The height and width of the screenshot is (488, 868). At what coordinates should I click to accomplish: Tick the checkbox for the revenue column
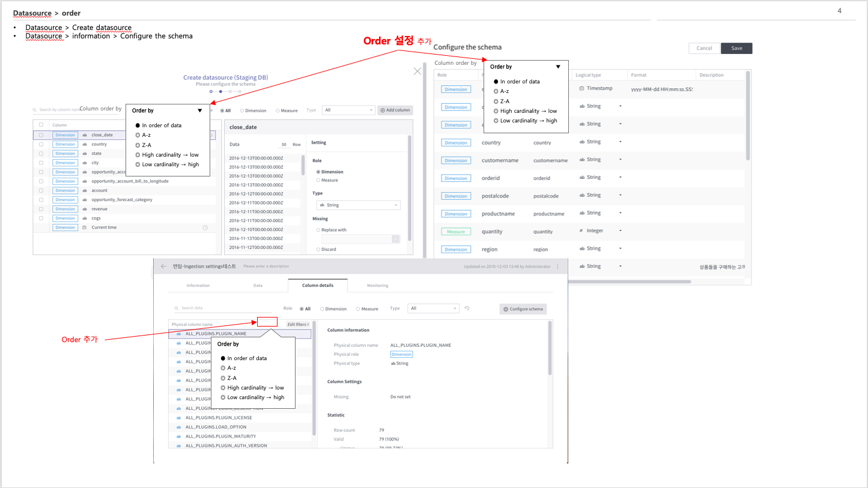[x=41, y=209]
